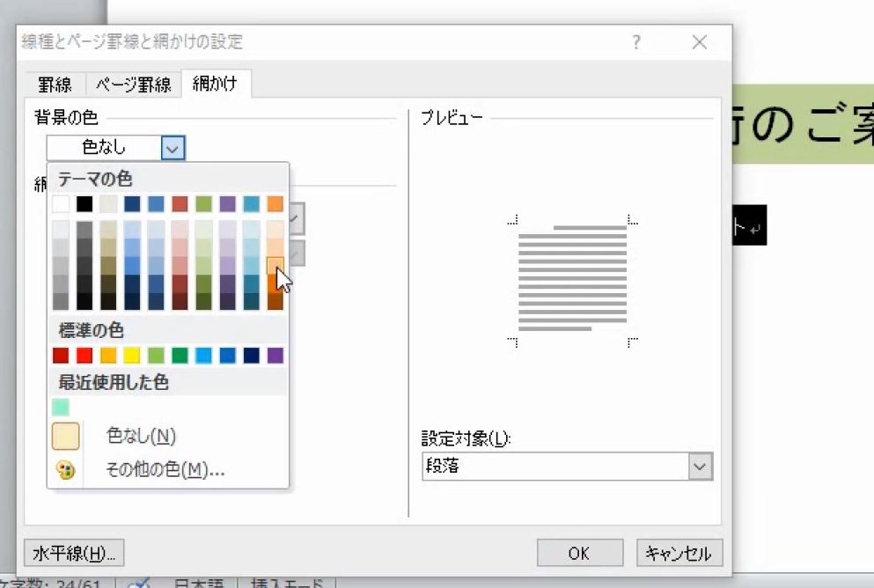Click the paragraph preview diagram
Viewport: 874px width, 588px height.
(x=572, y=281)
